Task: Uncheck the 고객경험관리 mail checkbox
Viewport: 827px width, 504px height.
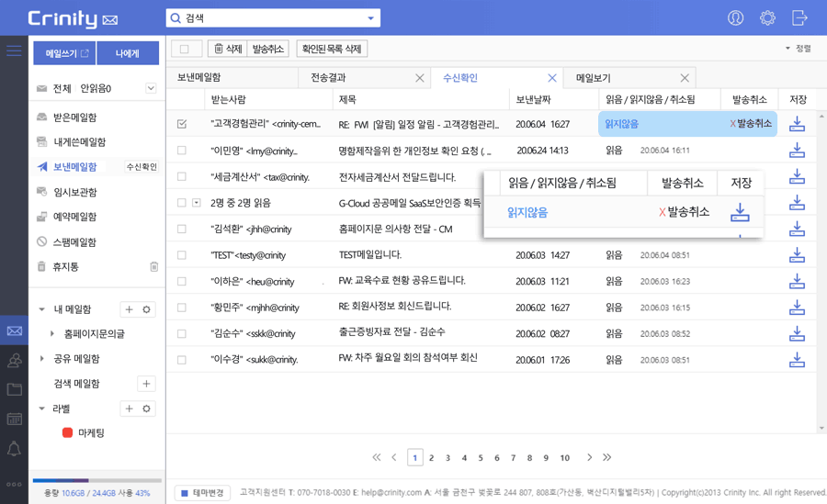Action: (x=182, y=124)
